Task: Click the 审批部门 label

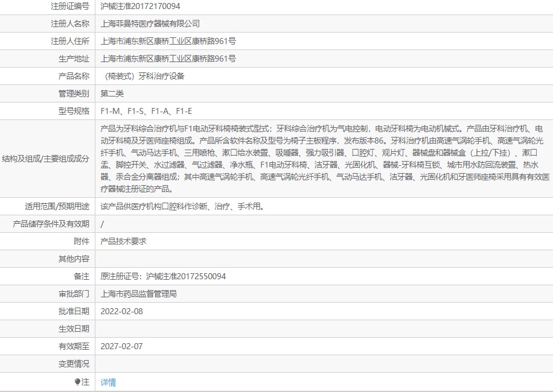Action: [74, 294]
